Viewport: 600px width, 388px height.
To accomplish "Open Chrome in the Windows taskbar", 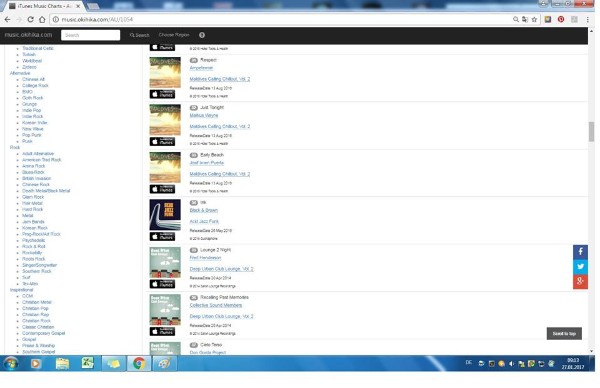I will tap(139, 363).
